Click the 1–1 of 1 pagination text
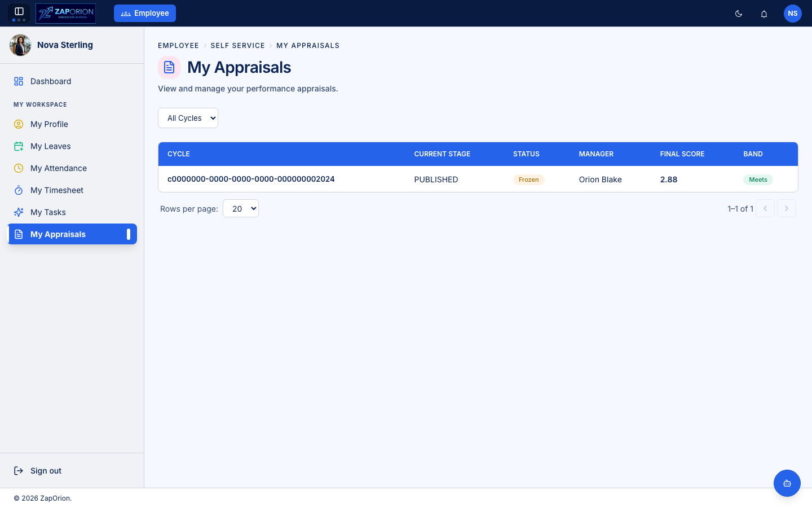This screenshot has width=812, height=508. click(740, 209)
